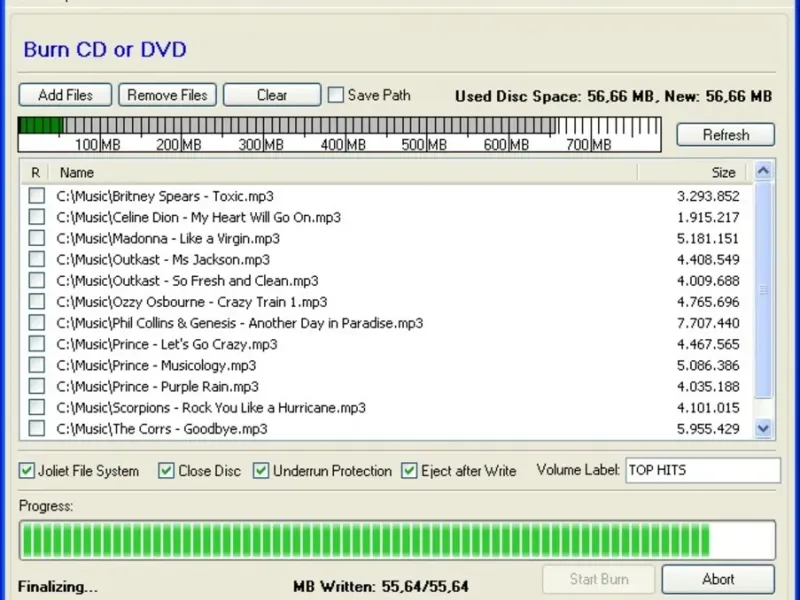Viewport: 800px width, 600px height.
Task: Click the Remove Files button
Action: (x=167, y=95)
